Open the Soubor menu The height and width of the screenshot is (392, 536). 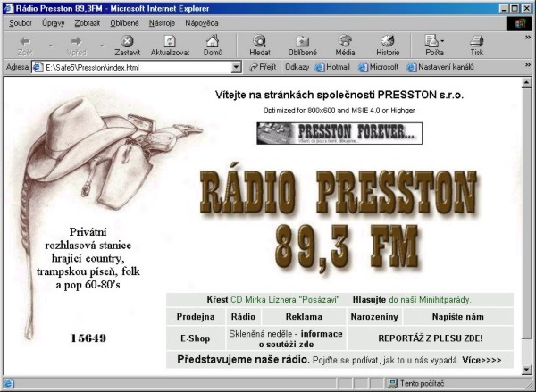tap(21, 23)
